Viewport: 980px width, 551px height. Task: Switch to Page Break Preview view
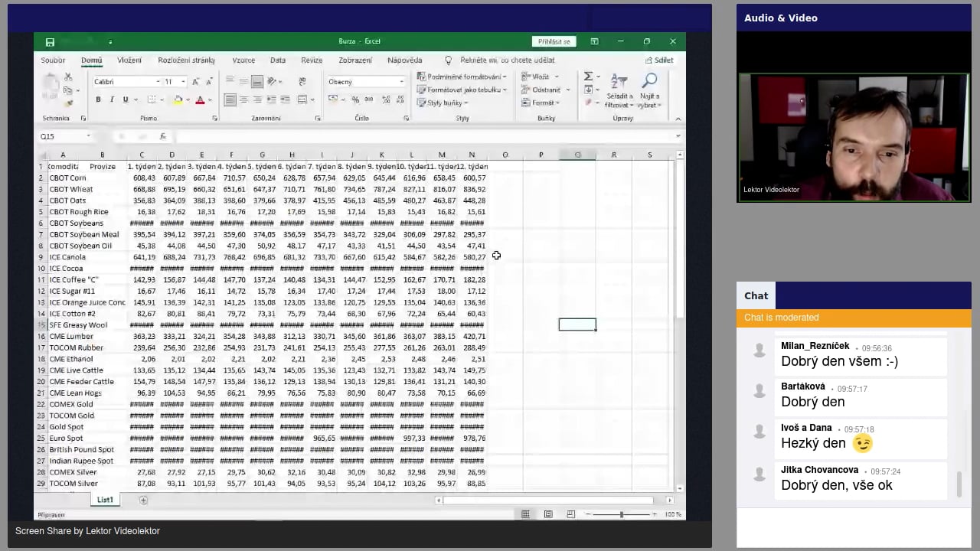pyautogui.click(x=570, y=514)
